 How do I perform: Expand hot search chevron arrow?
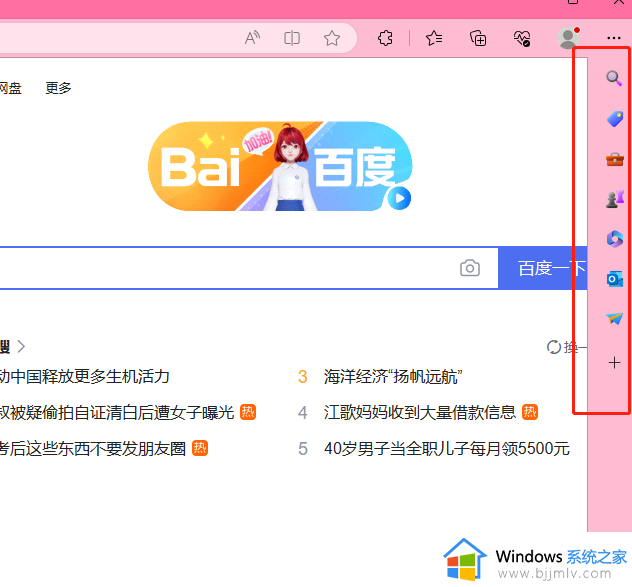point(21,346)
